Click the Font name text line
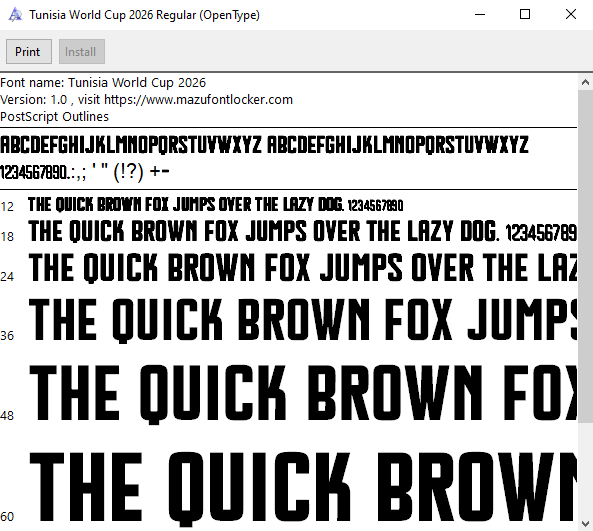This screenshot has width=593, height=531. click(103, 82)
